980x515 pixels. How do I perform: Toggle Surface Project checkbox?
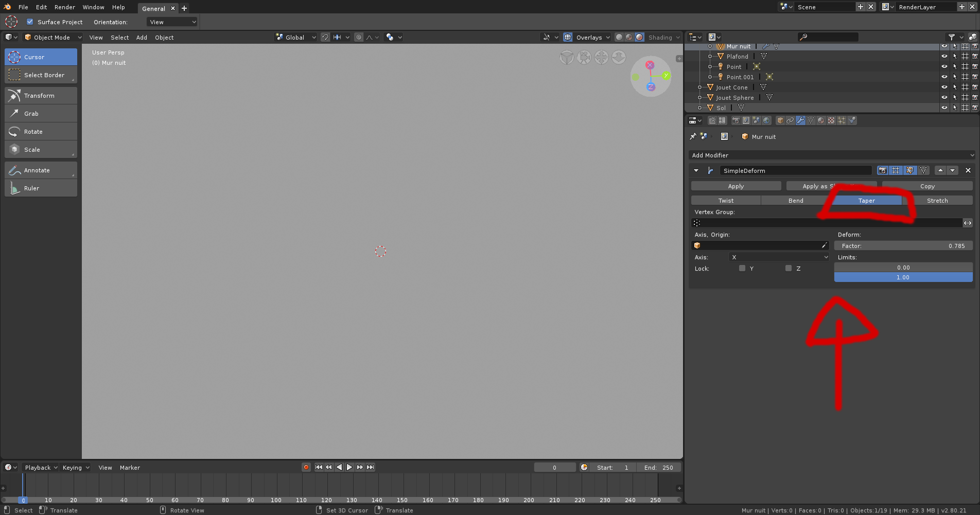click(x=30, y=22)
